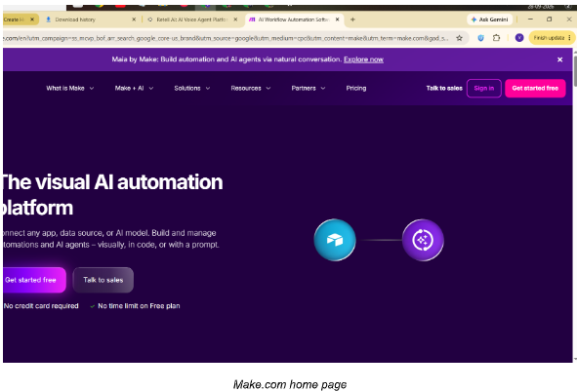The width and height of the screenshot is (577, 392).
Task: Click the Finish update menu dots
Action: click(x=569, y=38)
